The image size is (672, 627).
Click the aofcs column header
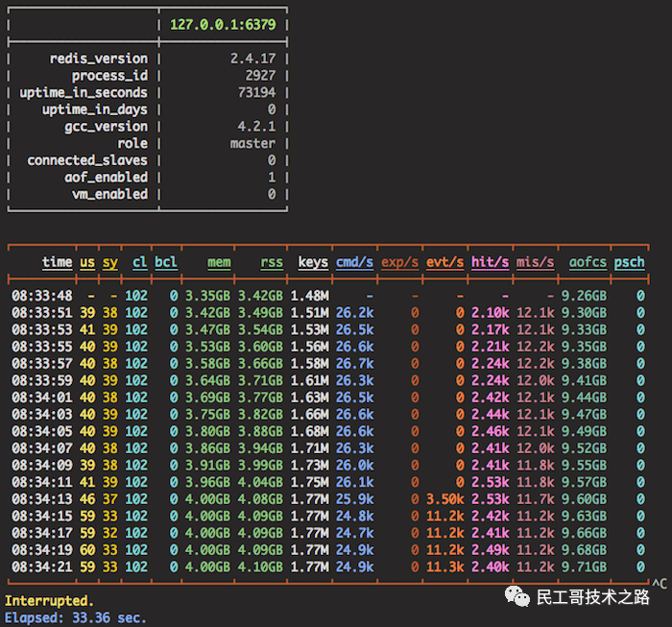[x=588, y=262]
